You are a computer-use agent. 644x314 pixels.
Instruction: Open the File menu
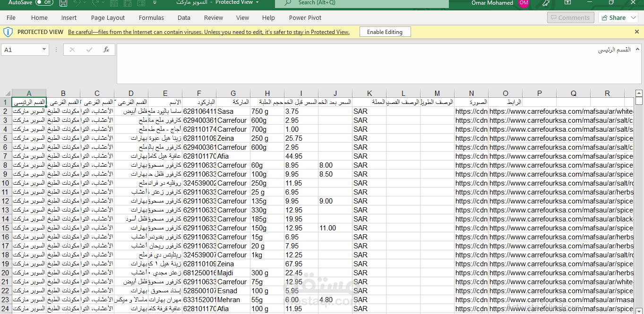11,18
